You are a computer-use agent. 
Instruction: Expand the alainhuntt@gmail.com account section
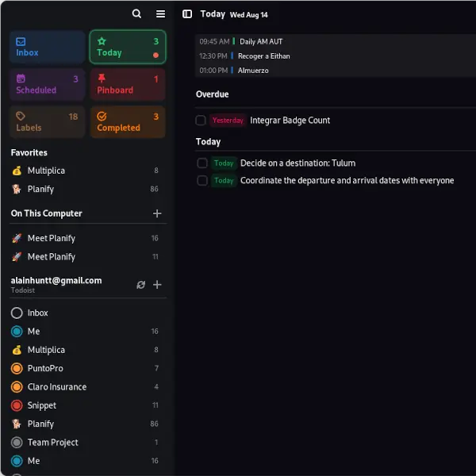[56, 280]
